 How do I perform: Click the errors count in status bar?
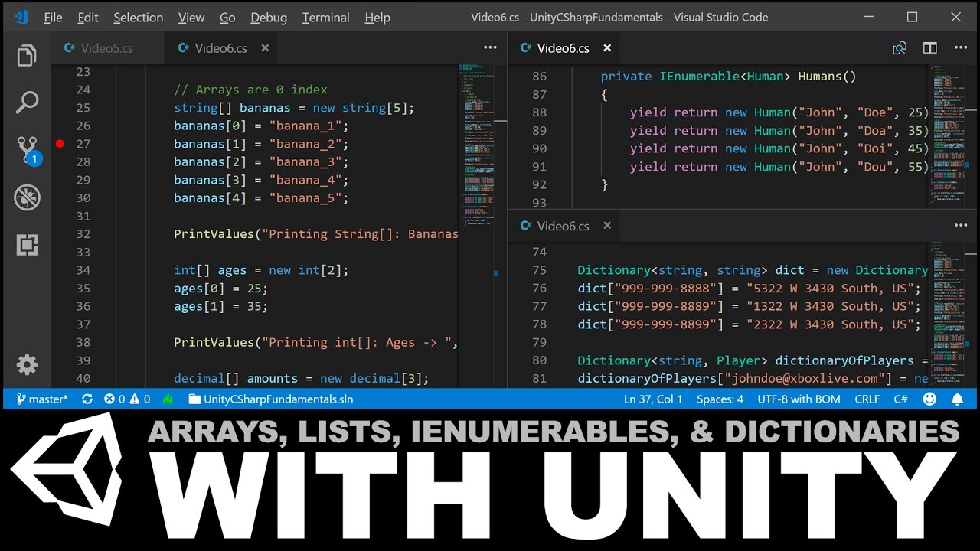coord(115,399)
